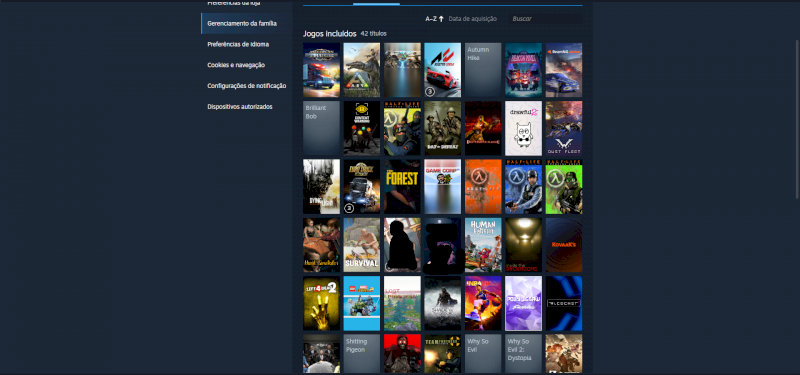Select the Euro Truck Simulator cover
Screen dimensions: 800x375
[x=362, y=187]
